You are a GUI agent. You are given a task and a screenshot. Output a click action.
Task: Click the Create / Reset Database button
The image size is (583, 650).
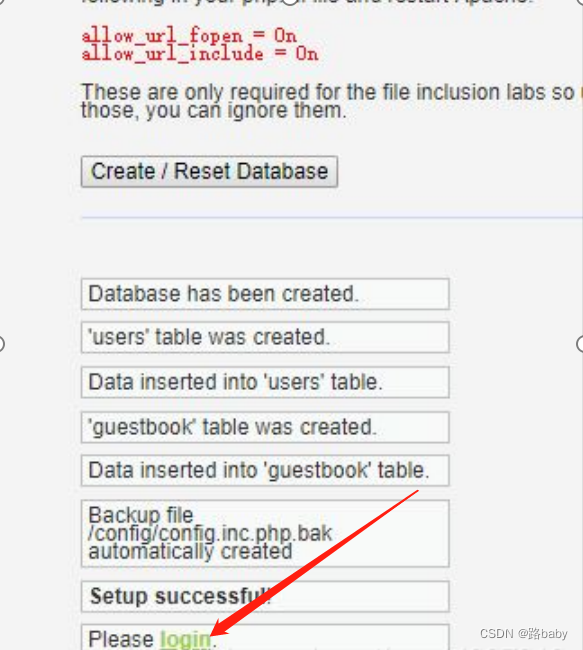point(209,172)
